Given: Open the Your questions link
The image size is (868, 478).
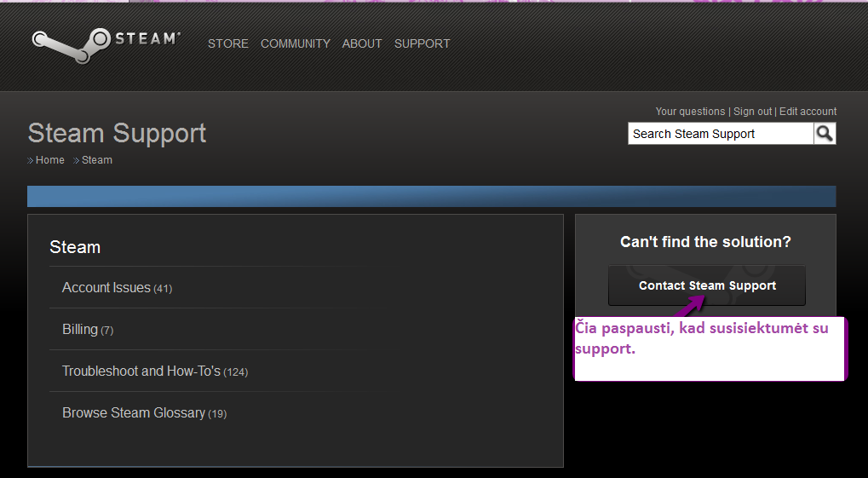Looking at the screenshot, I should pyautogui.click(x=690, y=112).
